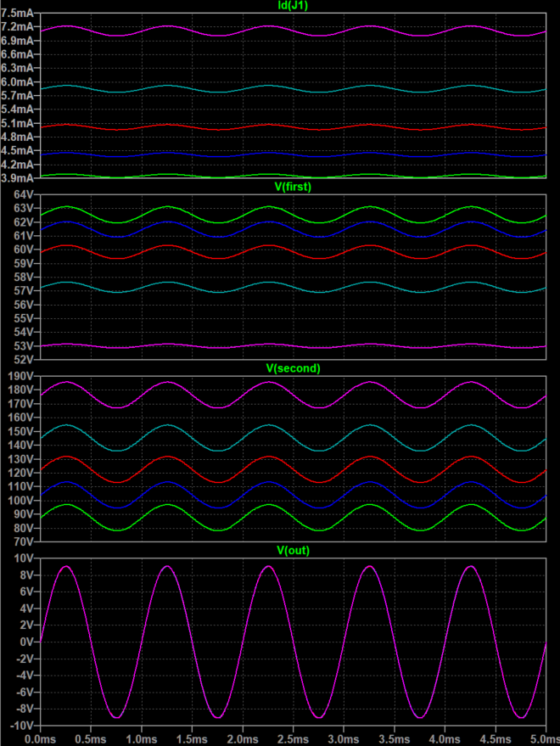560x746 pixels.
Task: Click the 3.5ms time axis label
Action: [x=395, y=739]
